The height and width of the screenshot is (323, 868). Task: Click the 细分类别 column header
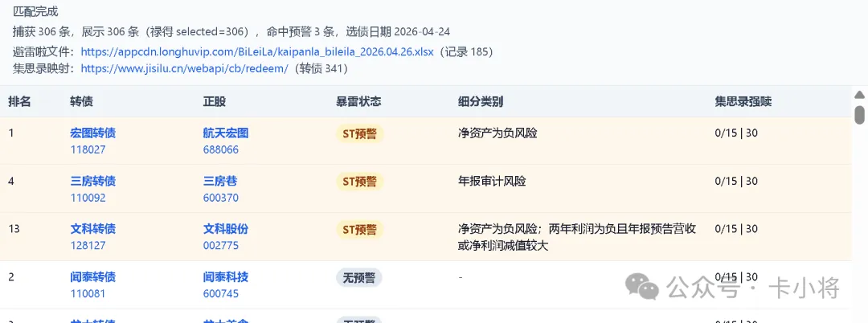[481, 102]
